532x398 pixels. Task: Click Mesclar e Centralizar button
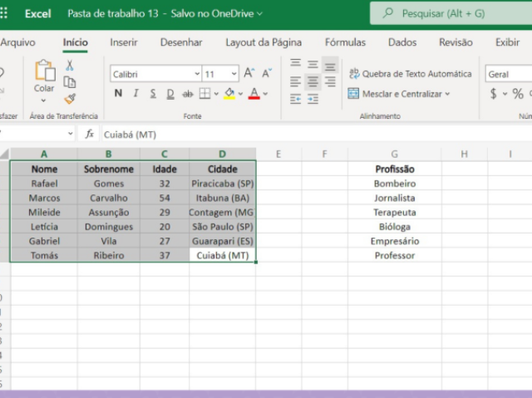pyautogui.click(x=395, y=94)
